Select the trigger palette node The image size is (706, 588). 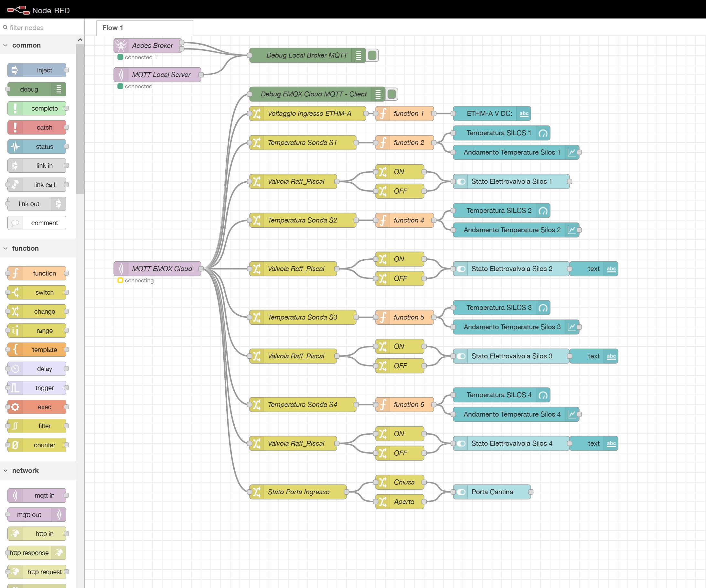[x=37, y=387]
